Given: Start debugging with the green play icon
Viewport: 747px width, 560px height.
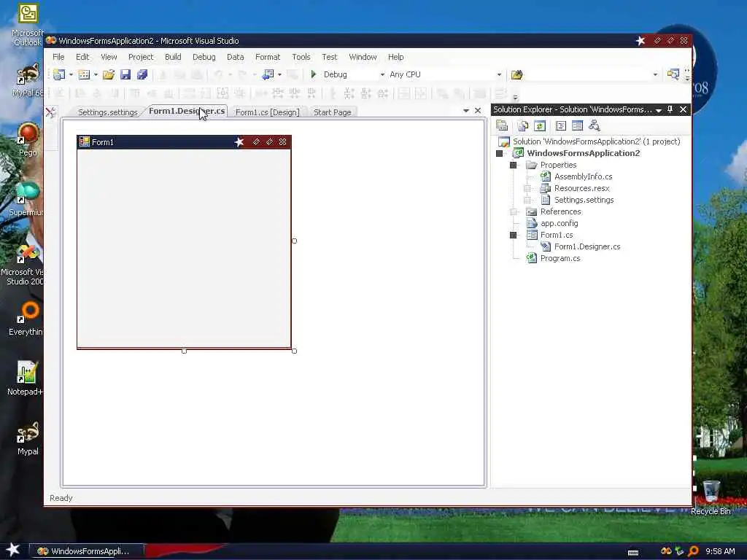Looking at the screenshot, I should (314, 74).
